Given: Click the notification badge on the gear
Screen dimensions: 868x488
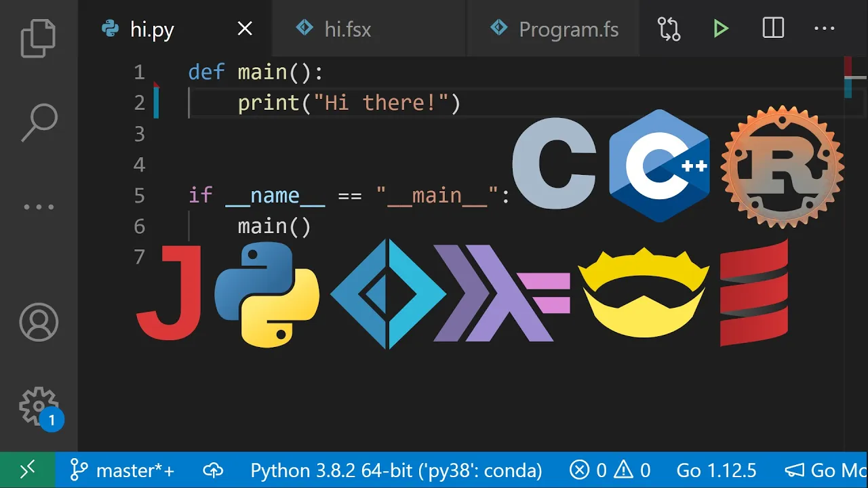Looking at the screenshot, I should tap(52, 420).
